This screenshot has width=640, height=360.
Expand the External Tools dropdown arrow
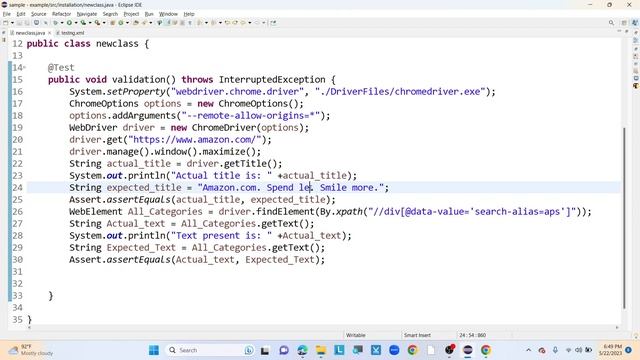coord(104,23)
